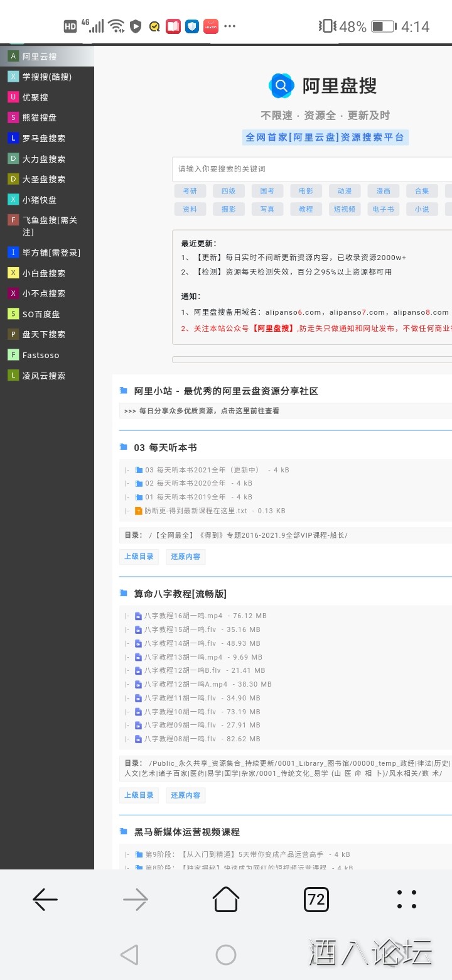
Task: Click the 动漫 keyword tag
Action: [345, 191]
